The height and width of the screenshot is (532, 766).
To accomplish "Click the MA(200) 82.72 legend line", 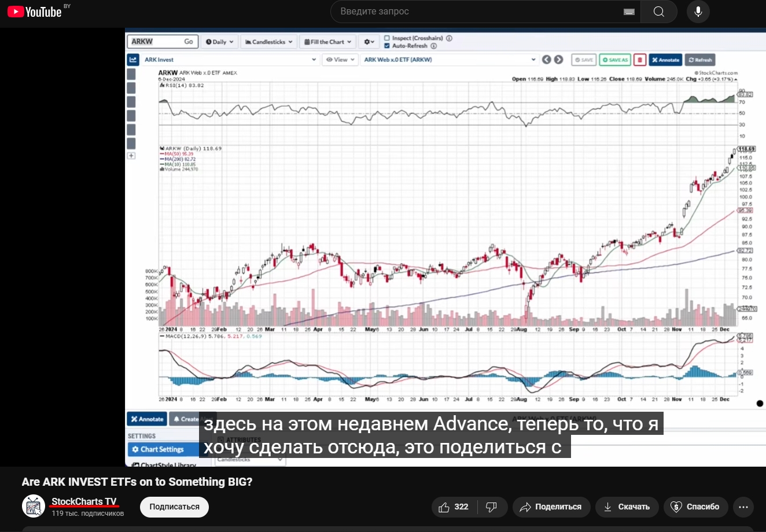I will click(x=178, y=159).
